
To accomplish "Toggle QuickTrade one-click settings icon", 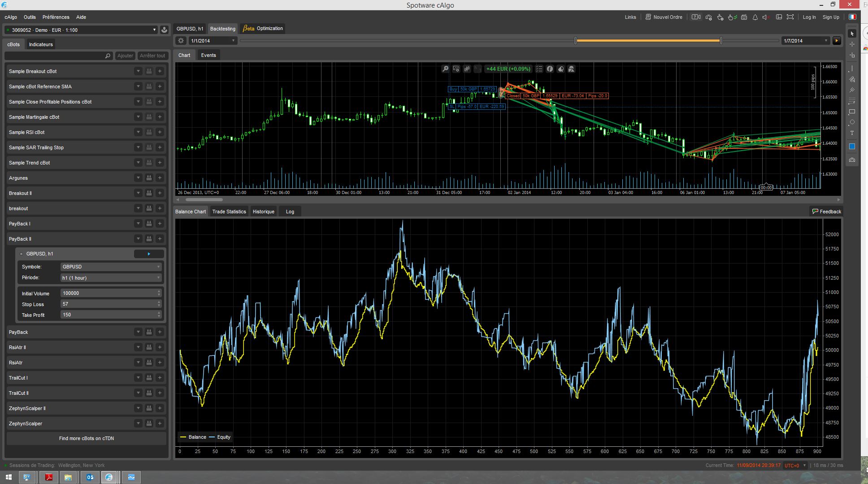I will click(720, 17).
